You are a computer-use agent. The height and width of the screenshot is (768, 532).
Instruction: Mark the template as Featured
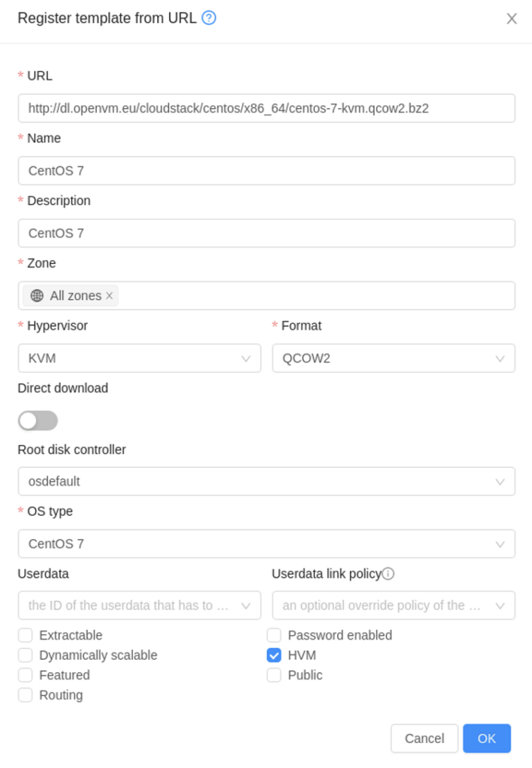click(x=25, y=674)
